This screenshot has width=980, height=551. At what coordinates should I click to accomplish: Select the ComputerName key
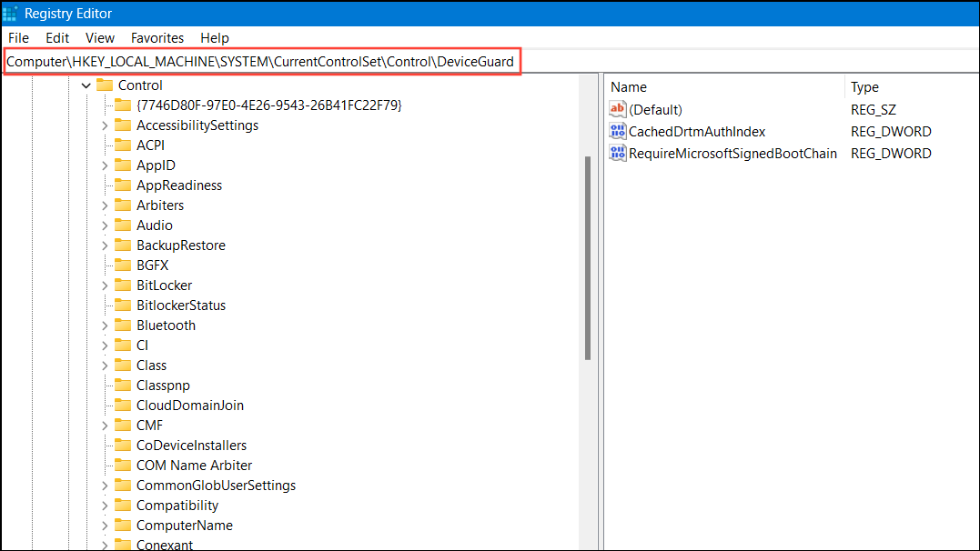click(x=185, y=526)
